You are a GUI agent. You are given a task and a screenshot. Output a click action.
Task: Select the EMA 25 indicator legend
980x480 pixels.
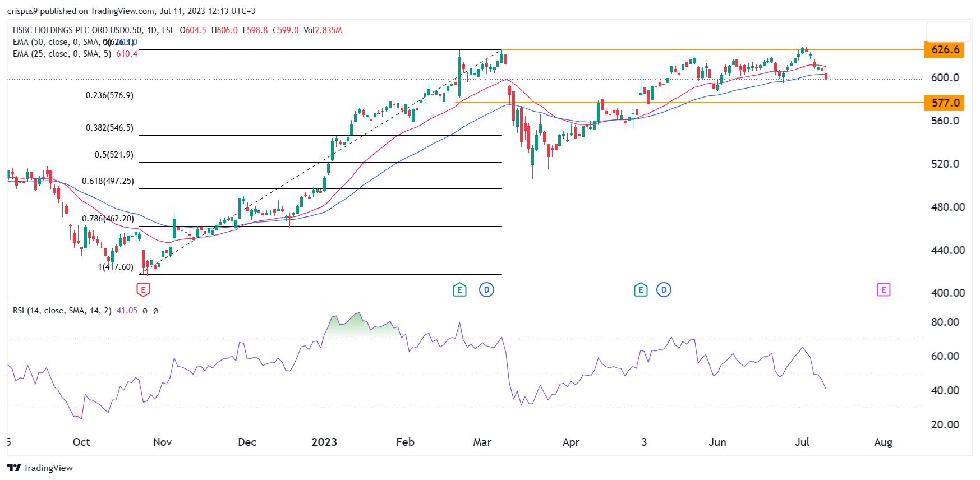pyautogui.click(x=62, y=54)
